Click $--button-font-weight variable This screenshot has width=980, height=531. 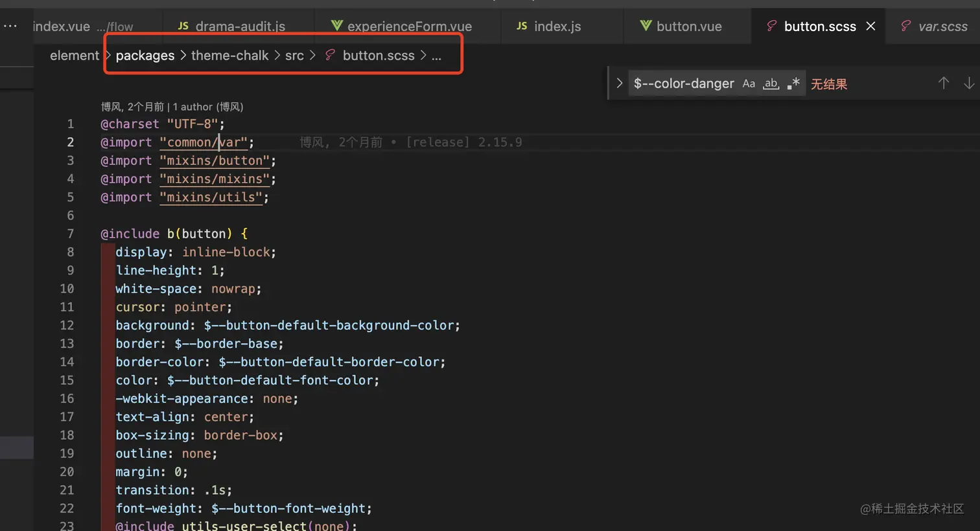click(x=288, y=508)
